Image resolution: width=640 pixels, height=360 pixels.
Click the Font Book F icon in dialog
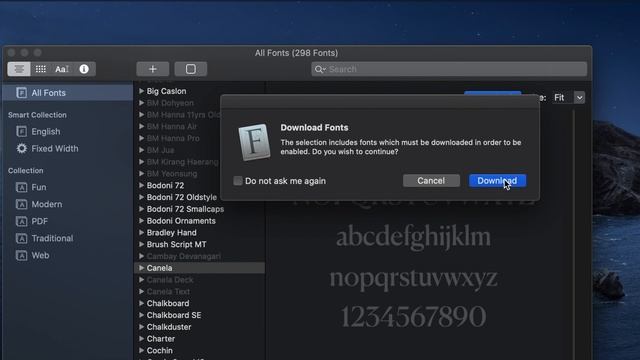coord(254,142)
